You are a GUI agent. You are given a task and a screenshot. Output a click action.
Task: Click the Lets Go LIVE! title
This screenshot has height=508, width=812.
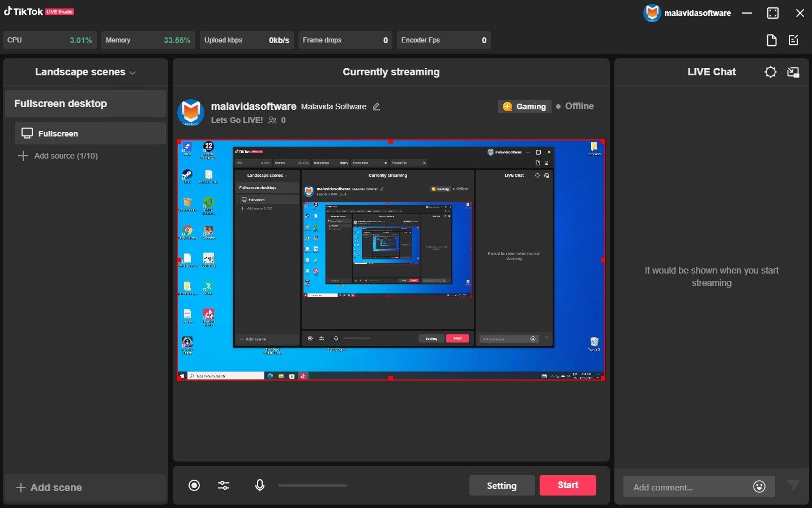237,120
